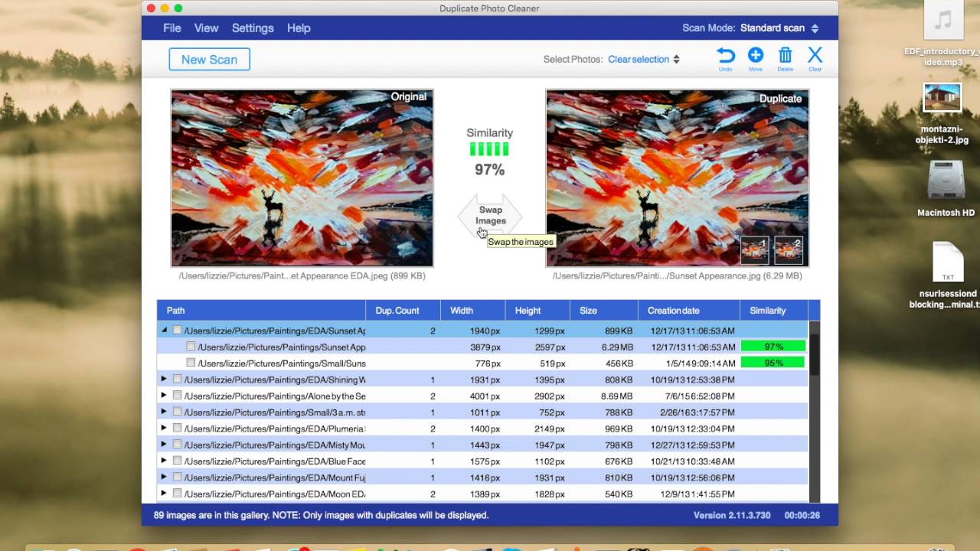This screenshot has width=980, height=551.
Task: Click the Undo arrow icon
Action: point(725,55)
